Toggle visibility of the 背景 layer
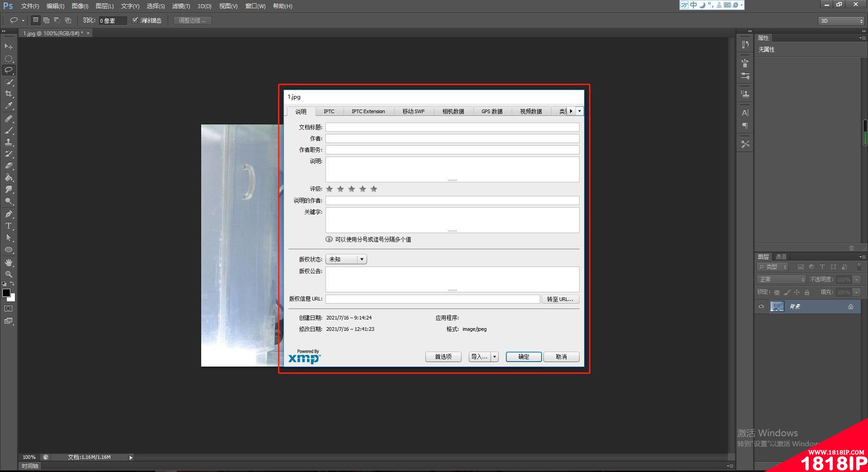This screenshot has width=868, height=472. 761,306
